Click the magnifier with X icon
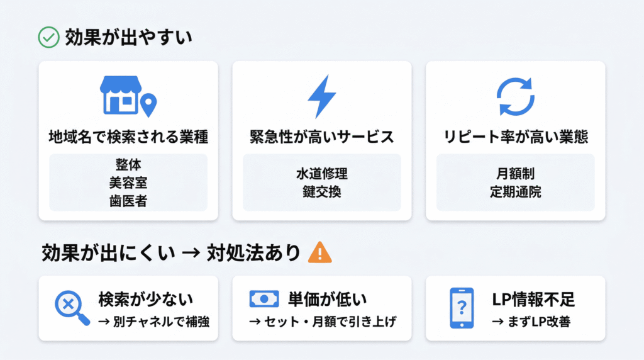Screen dimensions: 644x360 point(69,308)
